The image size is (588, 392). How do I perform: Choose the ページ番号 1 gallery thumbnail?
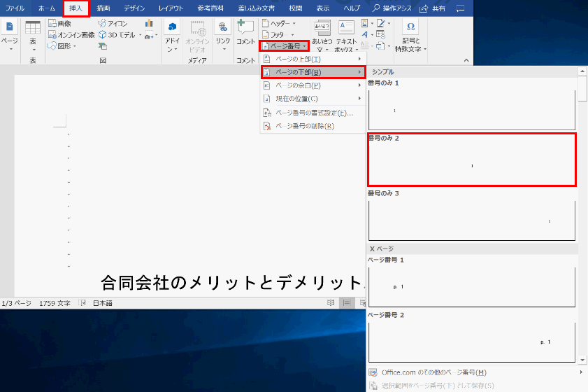471,286
